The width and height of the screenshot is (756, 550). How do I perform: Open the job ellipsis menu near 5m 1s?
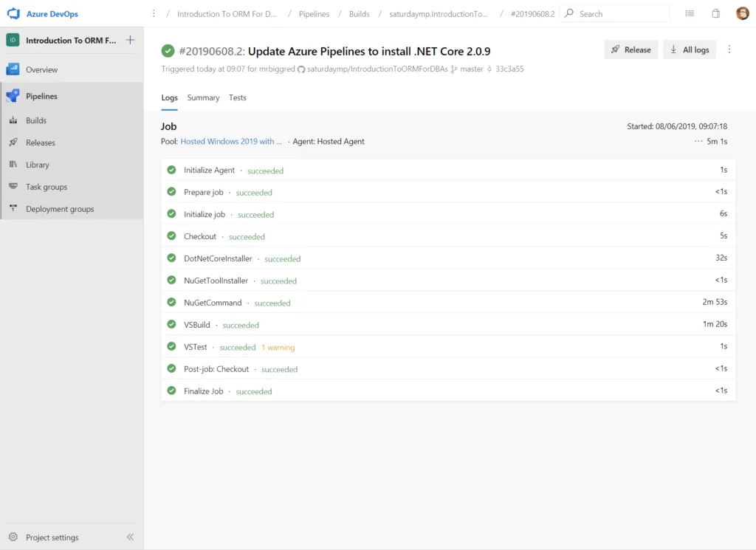point(698,141)
